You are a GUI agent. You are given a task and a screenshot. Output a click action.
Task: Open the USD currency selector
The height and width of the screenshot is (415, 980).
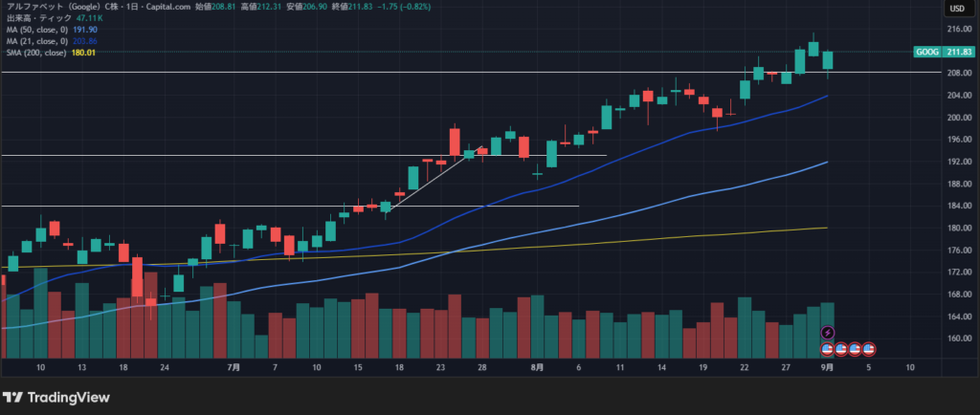click(x=957, y=8)
